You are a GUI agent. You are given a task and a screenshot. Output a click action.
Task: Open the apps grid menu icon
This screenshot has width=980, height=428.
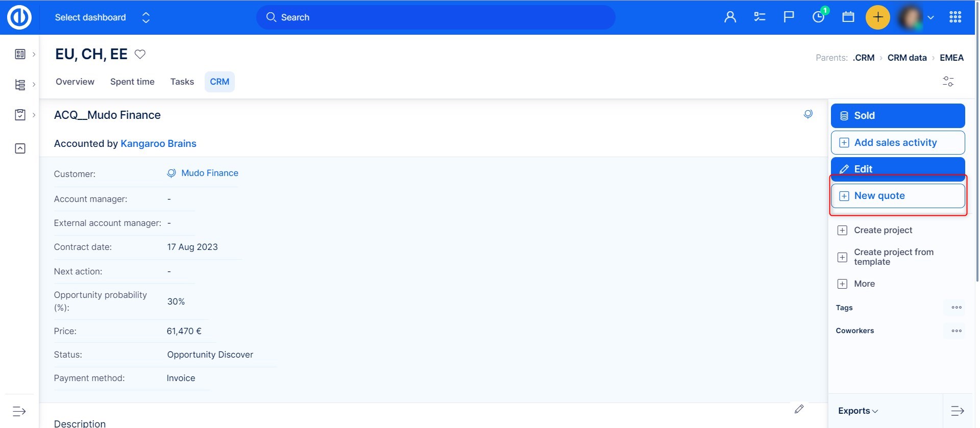(x=955, y=17)
